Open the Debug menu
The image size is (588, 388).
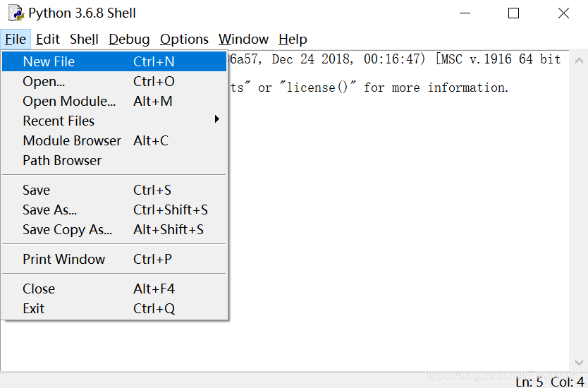[129, 40]
